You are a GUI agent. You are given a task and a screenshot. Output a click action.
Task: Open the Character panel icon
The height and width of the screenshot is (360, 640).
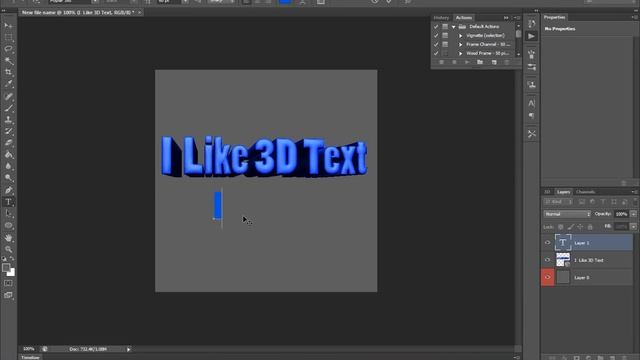(x=531, y=104)
